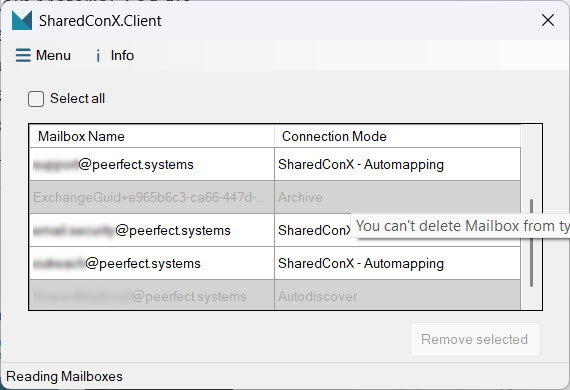This screenshot has width=570, height=390.
Task: Select the @peerfect.systems mailbox above Autodiscover row
Action: (x=152, y=263)
